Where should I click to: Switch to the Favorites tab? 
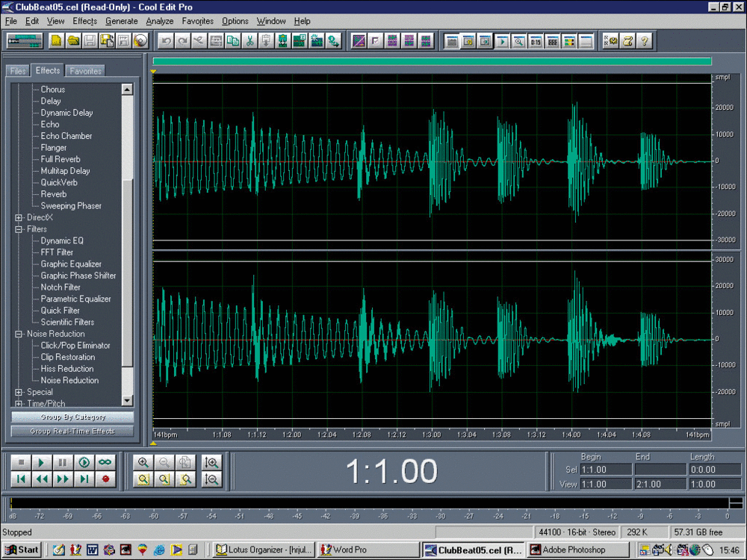85,72
